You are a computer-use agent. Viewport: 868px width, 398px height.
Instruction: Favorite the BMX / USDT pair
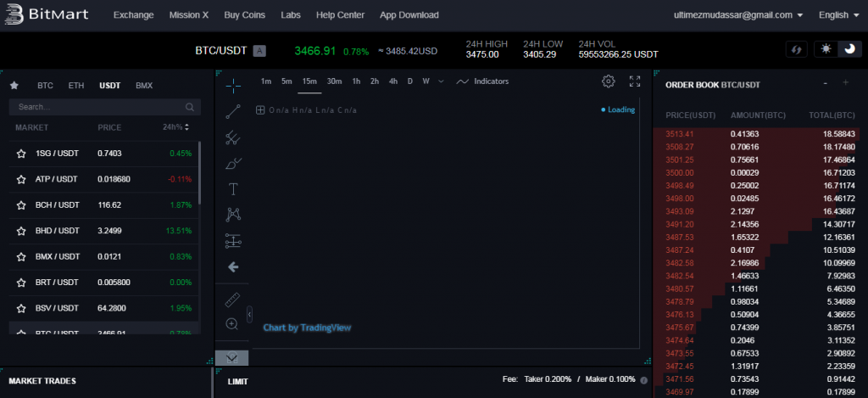pyautogui.click(x=21, y=256)
